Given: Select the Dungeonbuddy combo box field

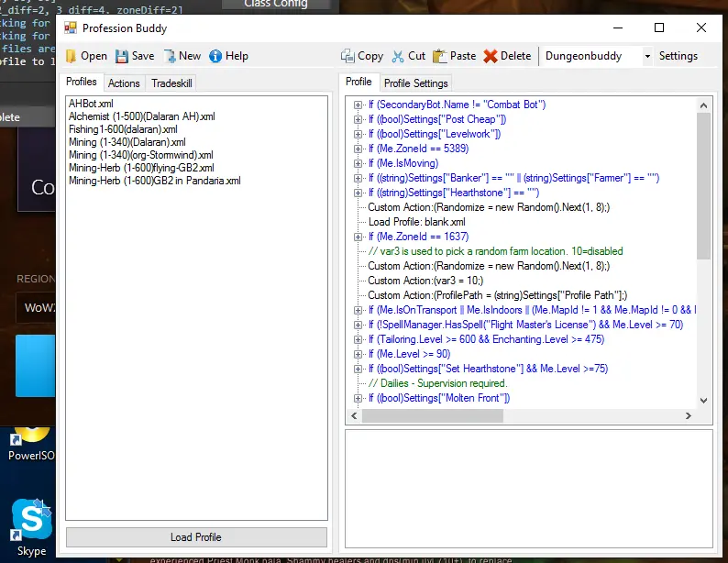Looking at the screenshot, I should coord(598,56).
